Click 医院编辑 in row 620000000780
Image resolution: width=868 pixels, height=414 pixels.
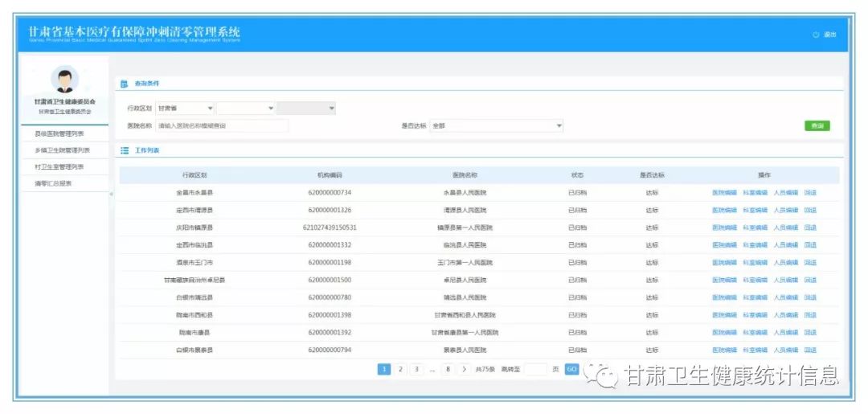tap(724, 297)
